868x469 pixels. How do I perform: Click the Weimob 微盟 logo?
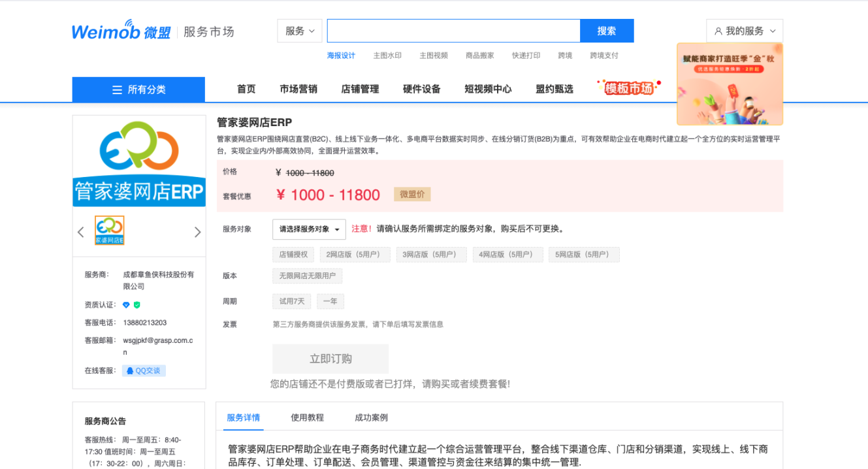pos(121,31)
